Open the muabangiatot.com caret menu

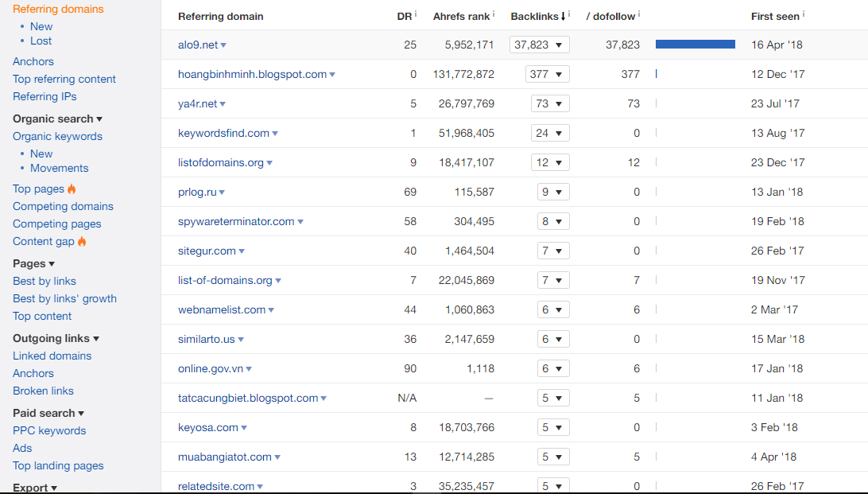[x=277, y=457]
